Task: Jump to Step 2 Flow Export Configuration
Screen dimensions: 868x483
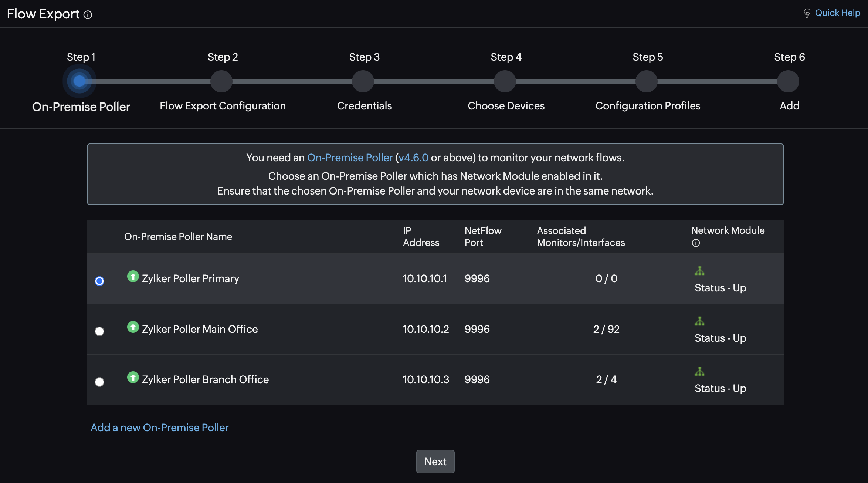Action: tap(221, 81)
